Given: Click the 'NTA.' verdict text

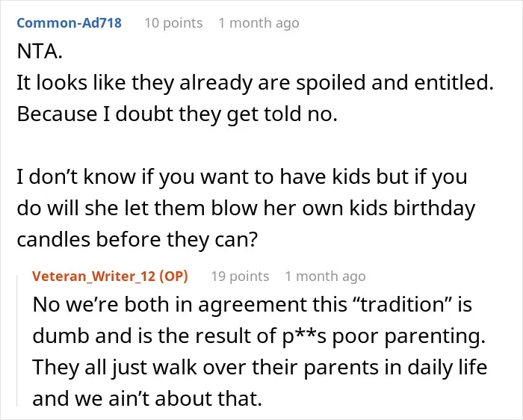Looking at the screenshot, I should 40,52.
